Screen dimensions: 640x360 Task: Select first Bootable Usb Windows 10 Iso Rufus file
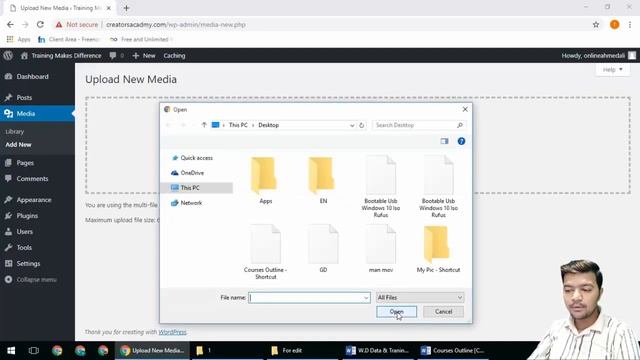[381, 186]
